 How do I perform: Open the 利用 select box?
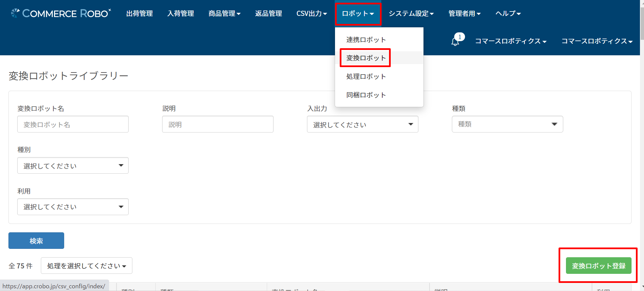click(73, 207)
